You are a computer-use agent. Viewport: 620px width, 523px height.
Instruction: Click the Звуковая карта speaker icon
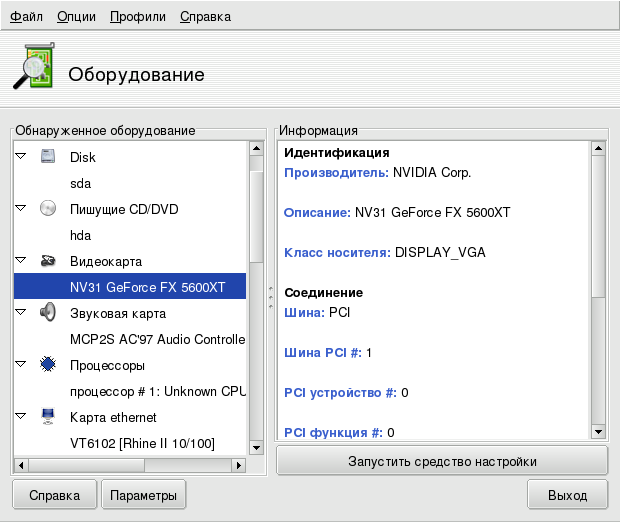[x=48, y=312]
